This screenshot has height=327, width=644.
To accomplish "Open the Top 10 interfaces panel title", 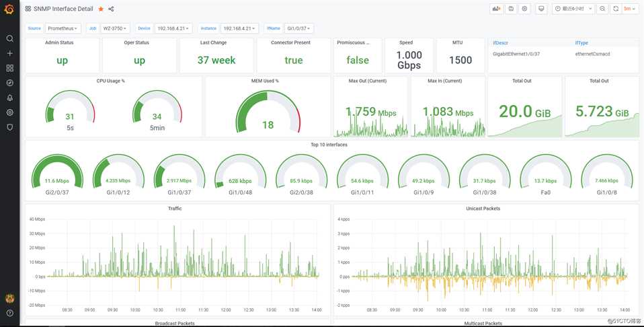I will coord(329,145).
